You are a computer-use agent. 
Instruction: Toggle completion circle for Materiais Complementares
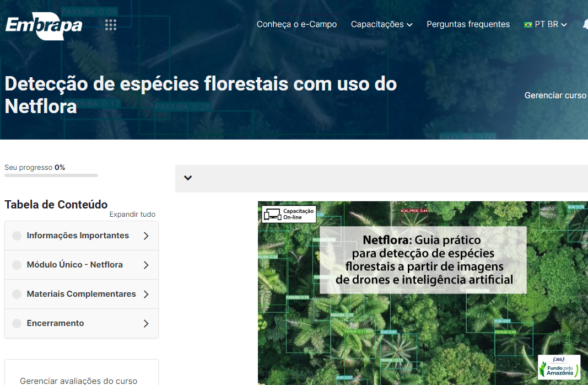[x=17, y=294]
